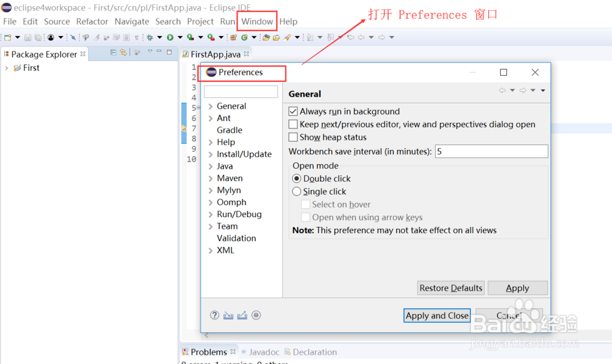The width and height of the screenshot is (612, 364).
Task: Open the Debug button dropdown arrow
Action: (x=160, y=37)
